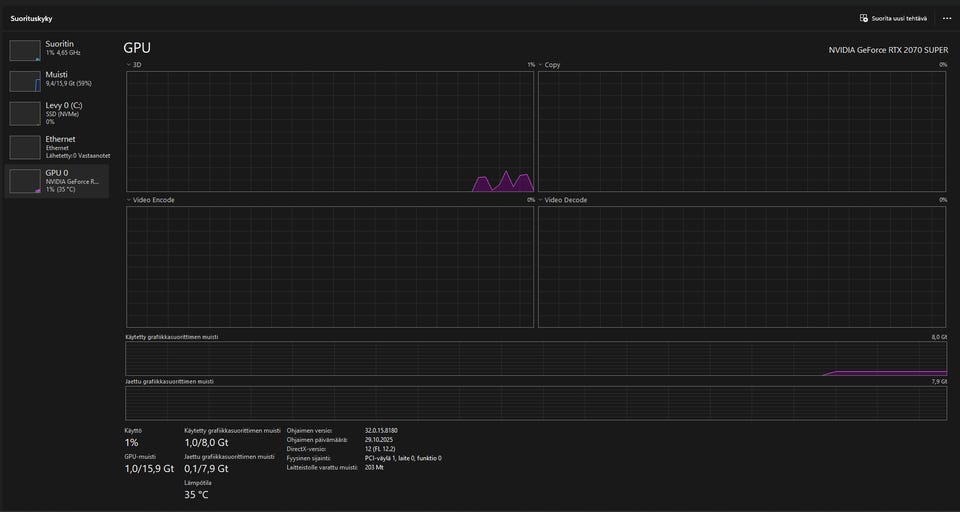The width and height of the screenshot is (960, 512).
Task: Click the Video Decode graph area
Action: click(742, 267)
